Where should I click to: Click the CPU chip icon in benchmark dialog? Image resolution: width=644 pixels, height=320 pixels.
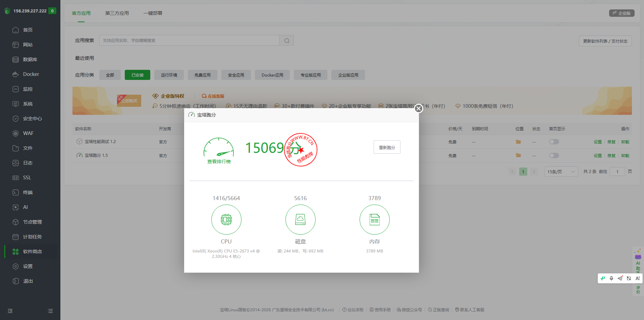[226, 220]
